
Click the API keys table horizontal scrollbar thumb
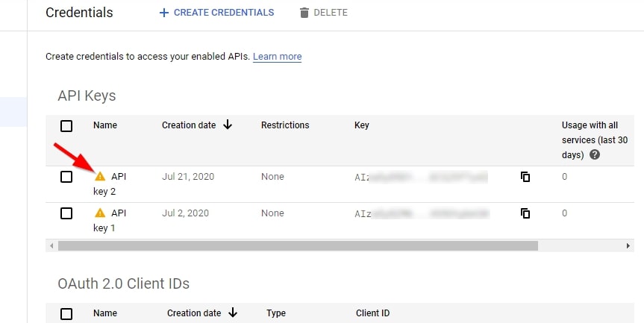point(298,246)
